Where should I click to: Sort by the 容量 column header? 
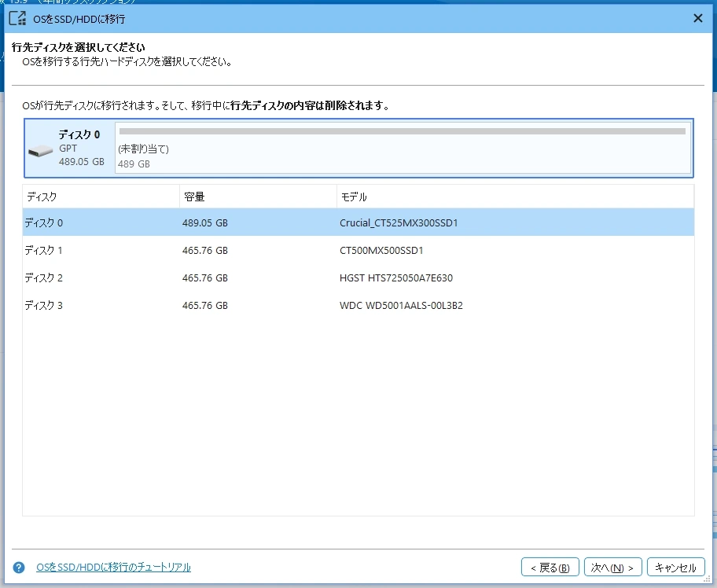259,197
